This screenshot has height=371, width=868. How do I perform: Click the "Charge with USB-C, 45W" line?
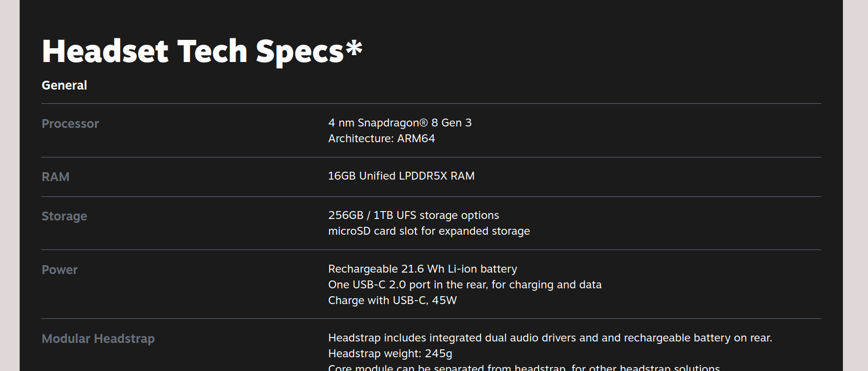392,300
